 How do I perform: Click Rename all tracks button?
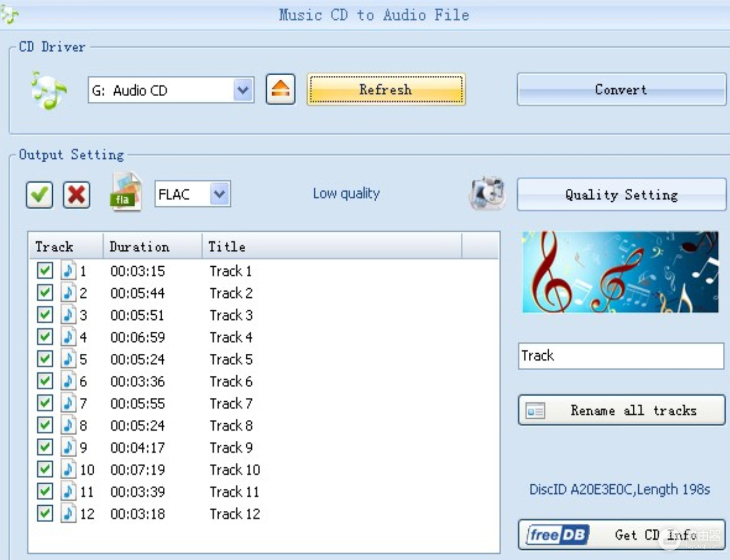[621, 410]
